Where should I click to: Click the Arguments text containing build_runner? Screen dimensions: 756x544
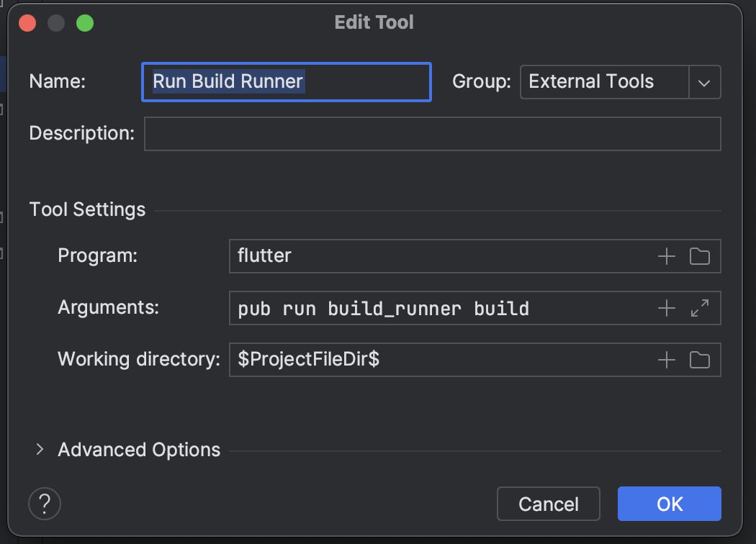(383, 309)
